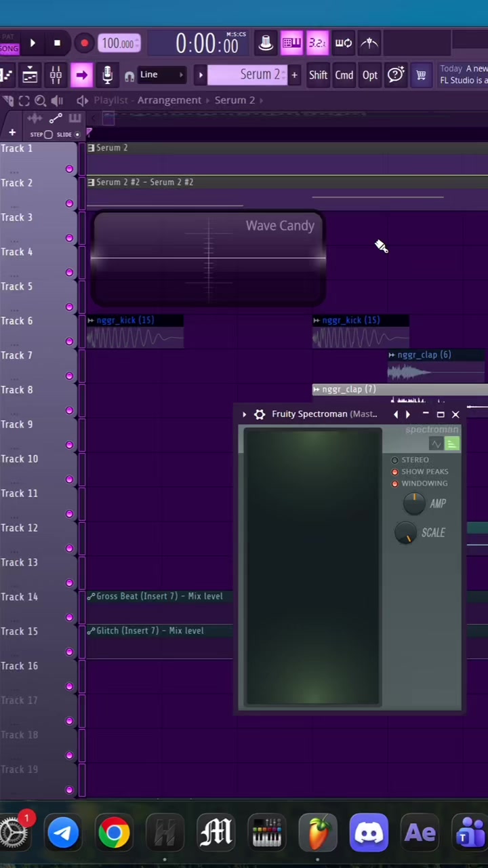The image size is (488, 868).
Task: Toggle the magnet snap icon
Action: 129,76
